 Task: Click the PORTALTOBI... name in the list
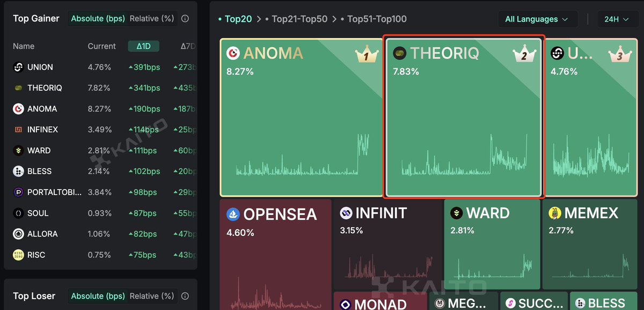click(55, 192)
